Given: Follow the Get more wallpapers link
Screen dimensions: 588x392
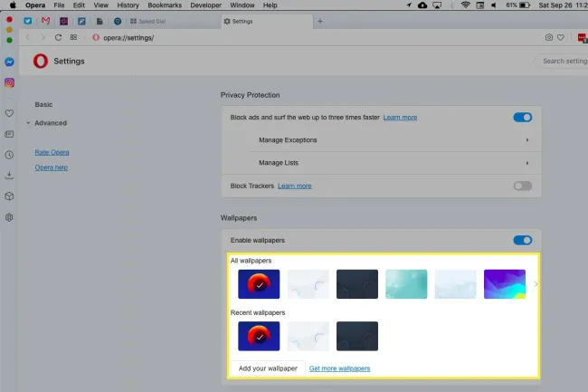Looking at the screenshot, I should [339, 368].
